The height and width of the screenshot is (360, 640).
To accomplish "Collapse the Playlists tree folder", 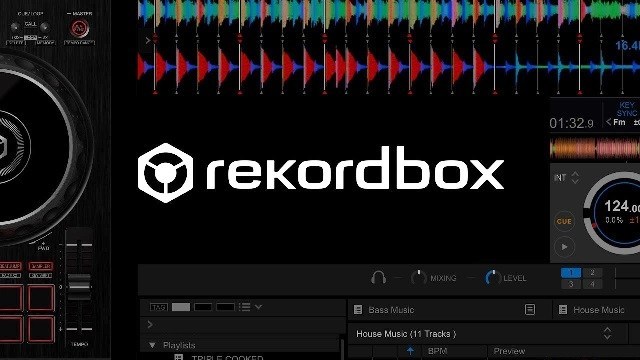I will pos(152,345).
